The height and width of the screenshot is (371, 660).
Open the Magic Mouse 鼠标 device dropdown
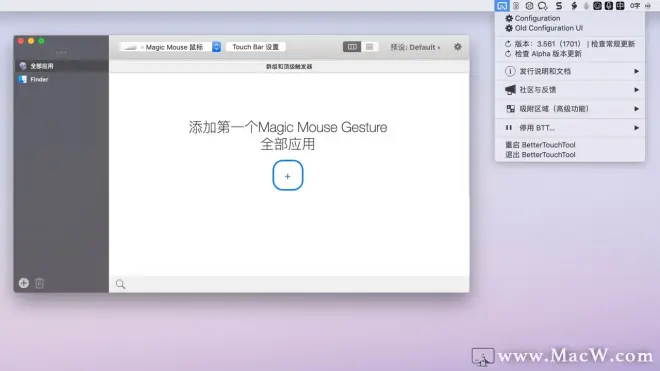tap(170, 47)
